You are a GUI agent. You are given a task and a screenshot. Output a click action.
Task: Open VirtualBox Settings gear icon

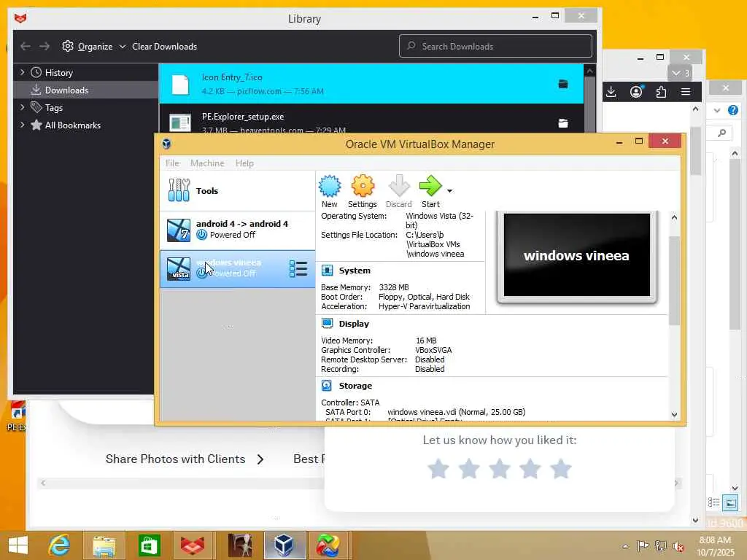pos(363,186)
